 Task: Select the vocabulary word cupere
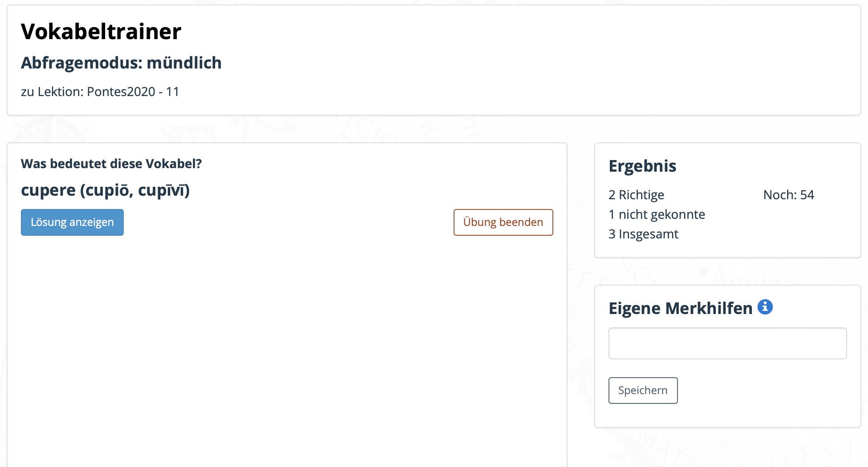pos(48,190)
